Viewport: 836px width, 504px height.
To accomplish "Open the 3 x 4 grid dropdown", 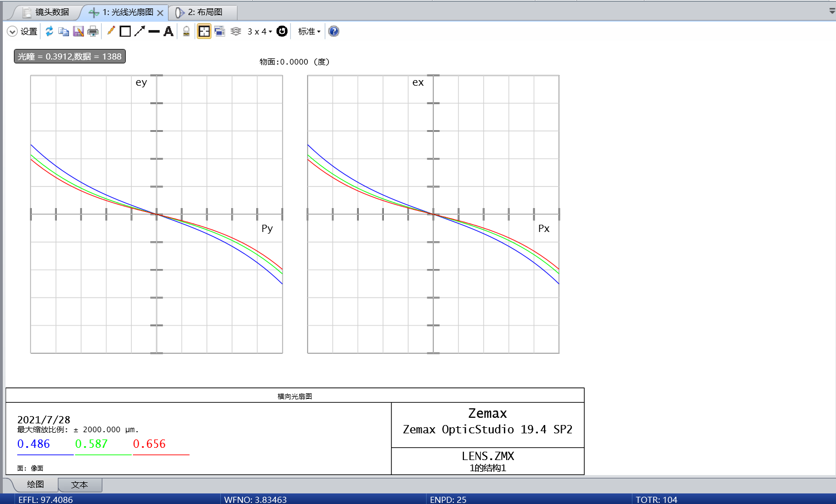I will coord(260,32).
